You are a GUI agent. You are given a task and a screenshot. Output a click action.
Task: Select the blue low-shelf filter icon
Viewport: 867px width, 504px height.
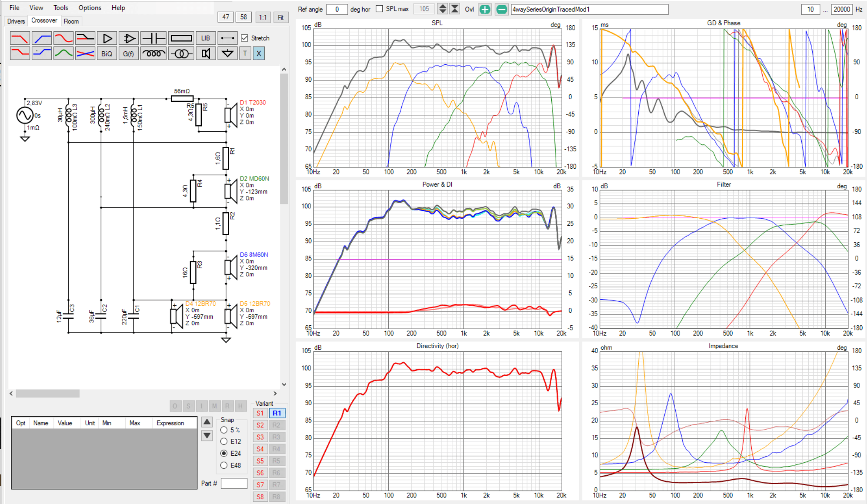point(42,53)
